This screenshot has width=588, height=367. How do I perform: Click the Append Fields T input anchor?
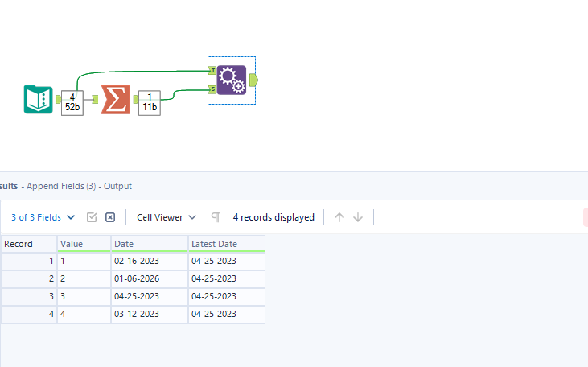tap(212, 71)
